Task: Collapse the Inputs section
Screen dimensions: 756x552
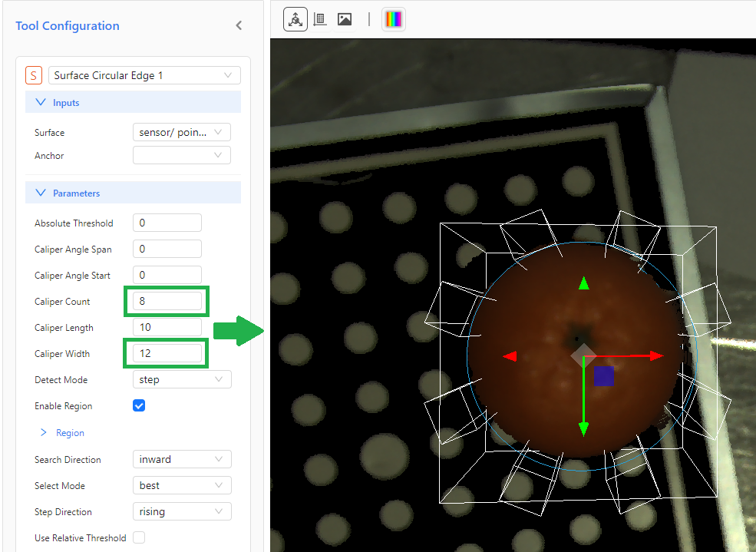Action: [133, 102]
